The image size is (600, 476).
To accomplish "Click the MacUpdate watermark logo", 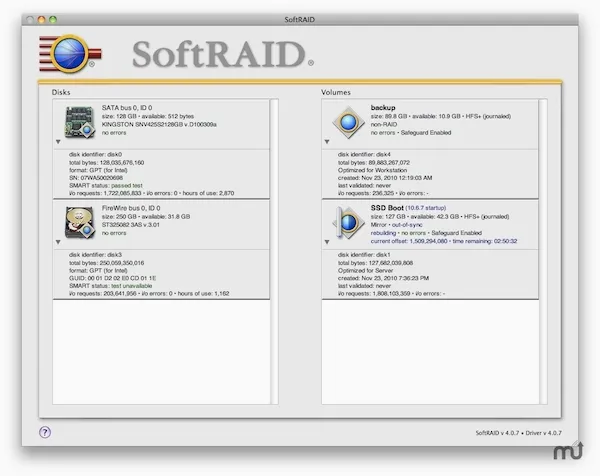I will coord(568,451).
